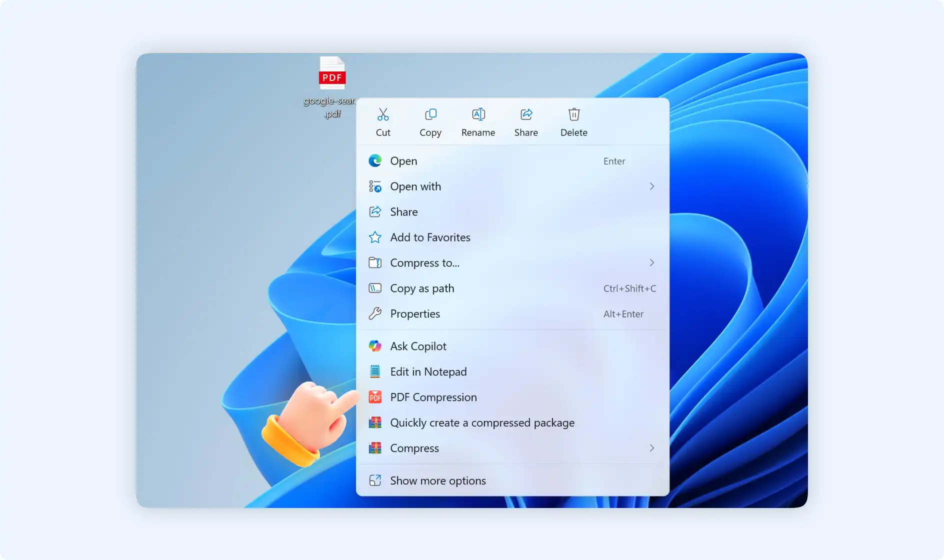Click the Show more options icon
The width and height of the screenshot is (944, 560).
pyautogui.click(x=375, y=480)
